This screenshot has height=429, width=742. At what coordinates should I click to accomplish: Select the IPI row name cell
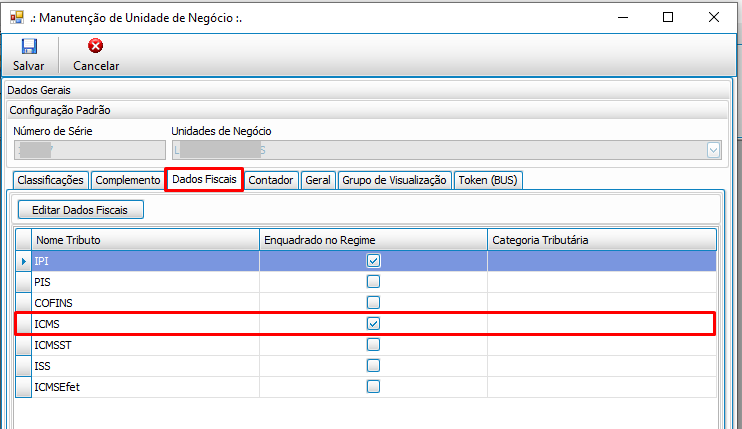145,261
